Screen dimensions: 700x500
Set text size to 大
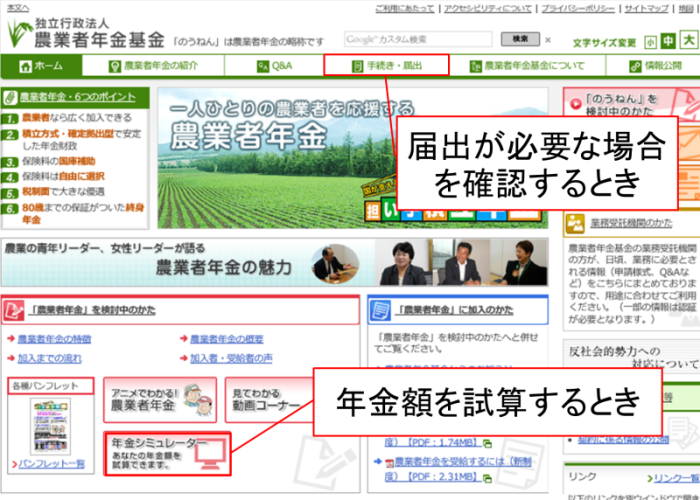click(689, 40)
